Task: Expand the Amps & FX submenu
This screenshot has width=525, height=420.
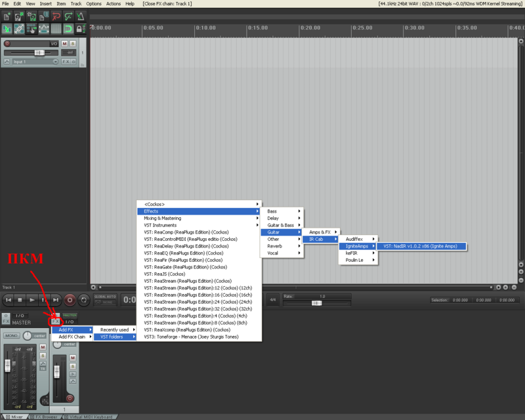Action: point(322,232)
